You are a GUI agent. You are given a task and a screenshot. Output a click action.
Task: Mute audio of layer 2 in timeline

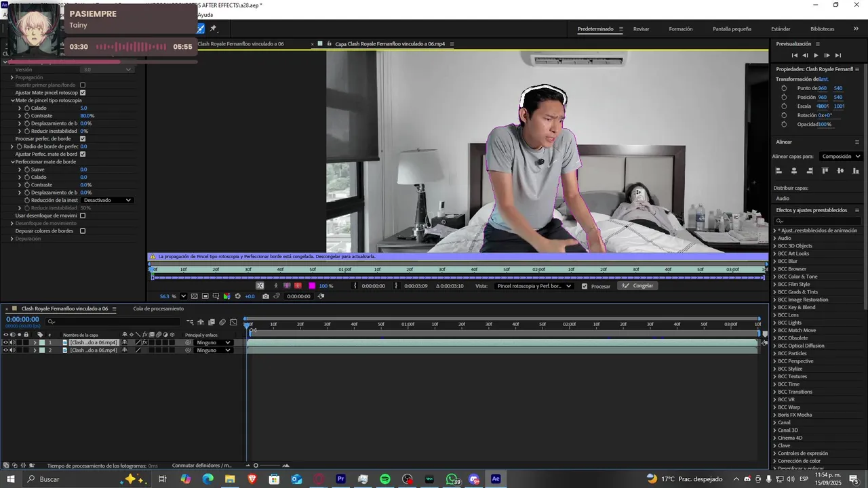coord(13,350)
